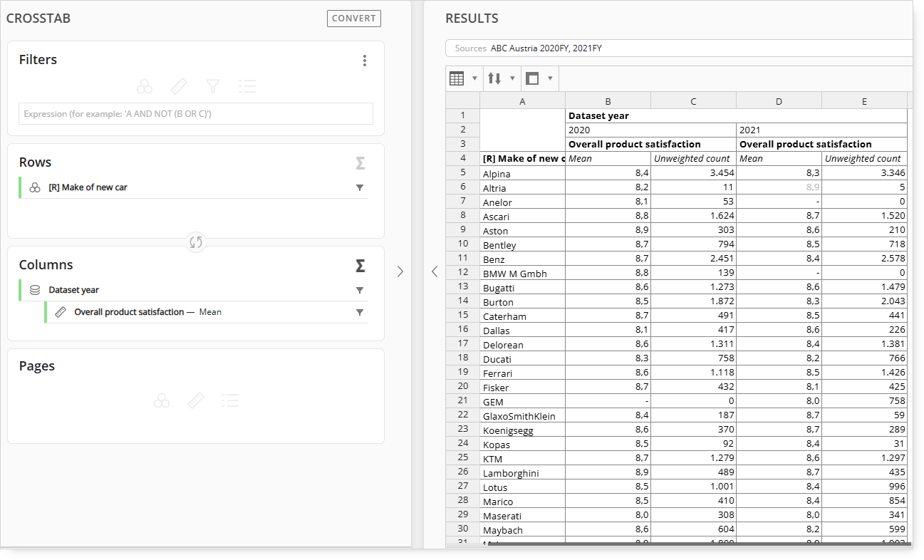This screenshot has width=924, height=560.
Task: Click the greyed 8,9 mean for Altria
Action: coord(779,187)
